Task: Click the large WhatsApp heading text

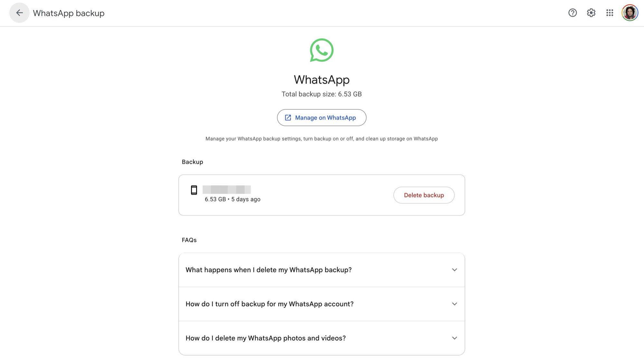Action: 322,79
